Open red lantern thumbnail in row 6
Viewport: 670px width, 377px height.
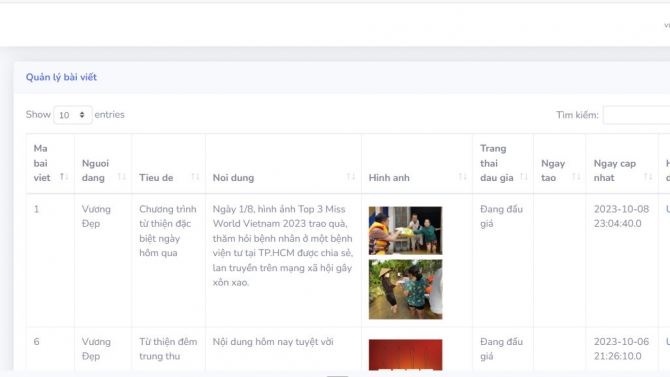pyautogui.click(x=406, y=355)
